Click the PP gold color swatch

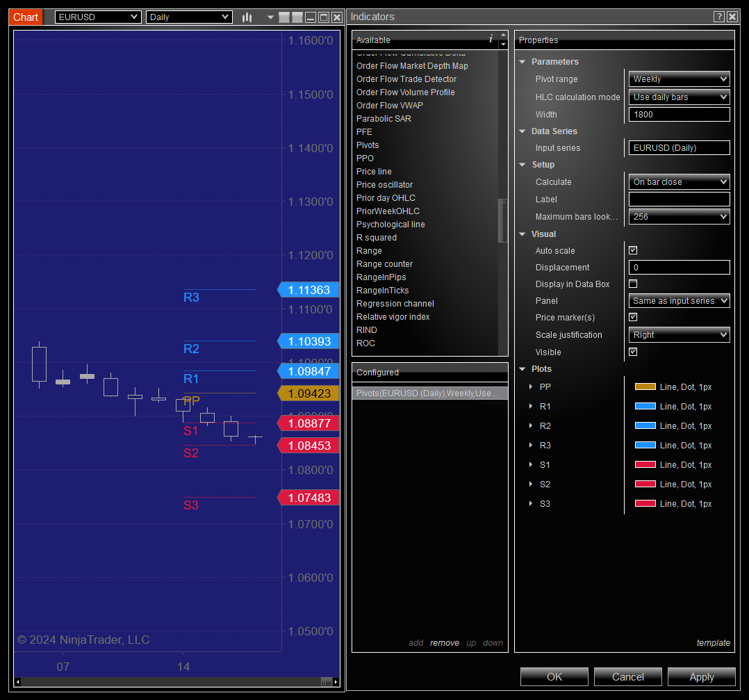pyautogui.click(x=645, y=386)
